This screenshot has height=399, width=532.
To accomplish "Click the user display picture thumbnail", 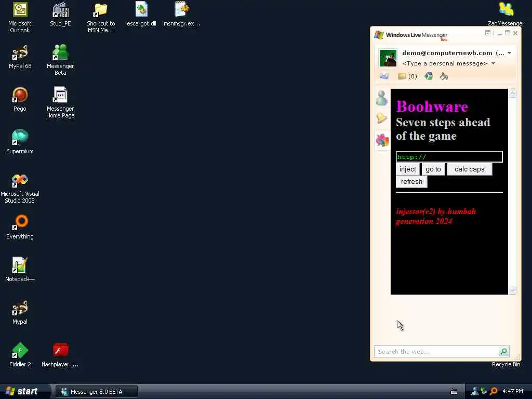I will 388,58.
